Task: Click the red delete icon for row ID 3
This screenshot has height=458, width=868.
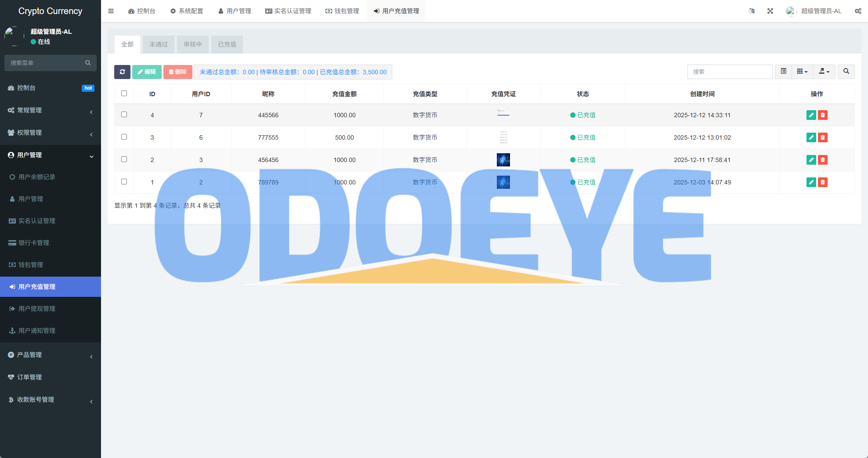Action: (823, 137)
